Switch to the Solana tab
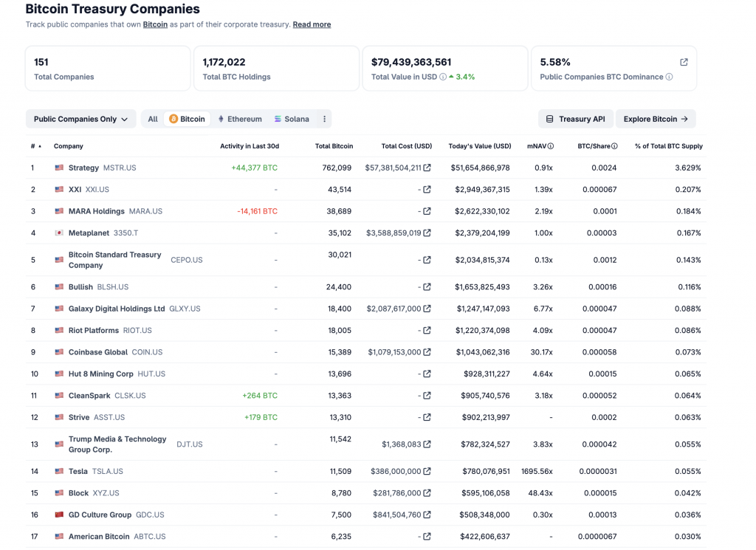Viewport: 756px width, 550px height. tap(292, 119)
